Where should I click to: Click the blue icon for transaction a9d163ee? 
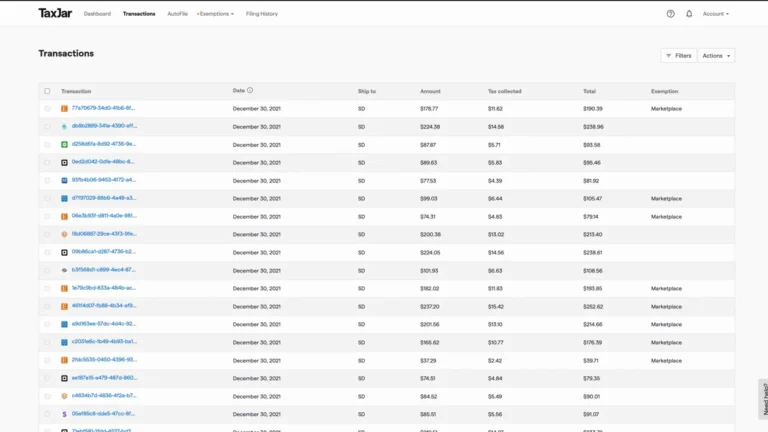pos(64,324)
